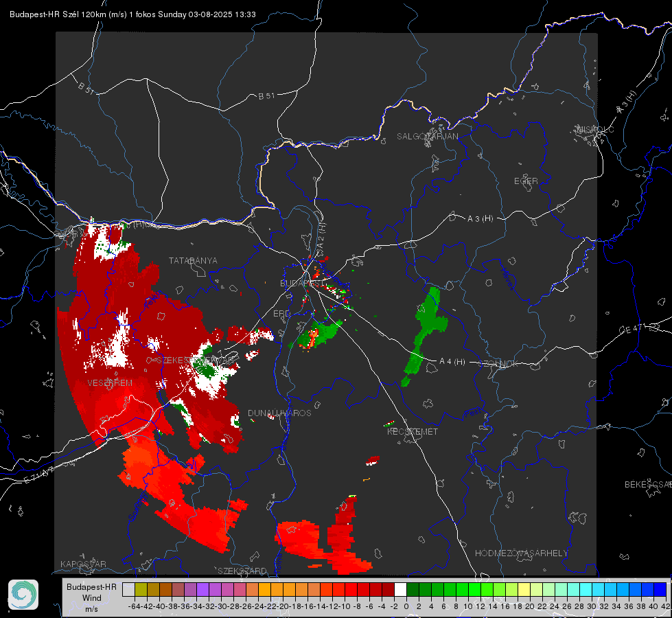Click the '42' value at the legend's end
This screenshot has height=618, width=672.
(x=665, y=606)
